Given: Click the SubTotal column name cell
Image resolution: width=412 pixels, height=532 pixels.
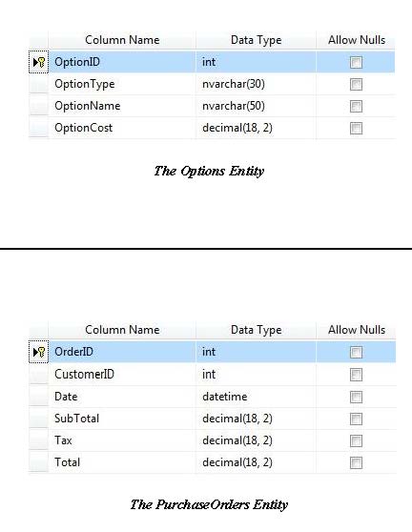Looking at the screenshot, I should pyautogui.click(x=122, y=419).
